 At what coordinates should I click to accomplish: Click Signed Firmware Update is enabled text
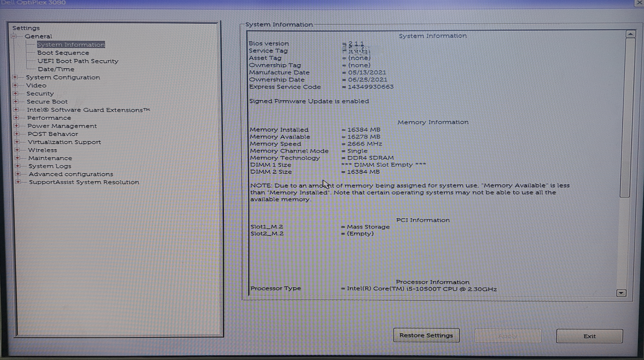[x=309, y=101]
